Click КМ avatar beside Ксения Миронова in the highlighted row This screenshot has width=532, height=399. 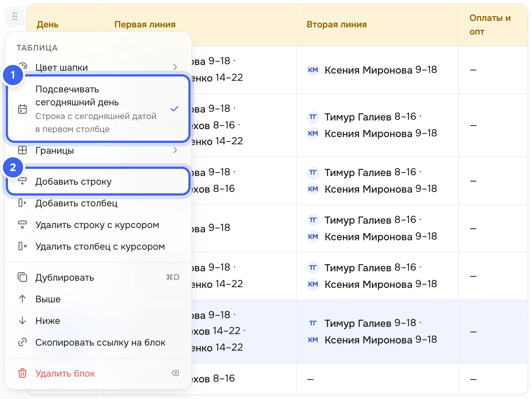313,340
